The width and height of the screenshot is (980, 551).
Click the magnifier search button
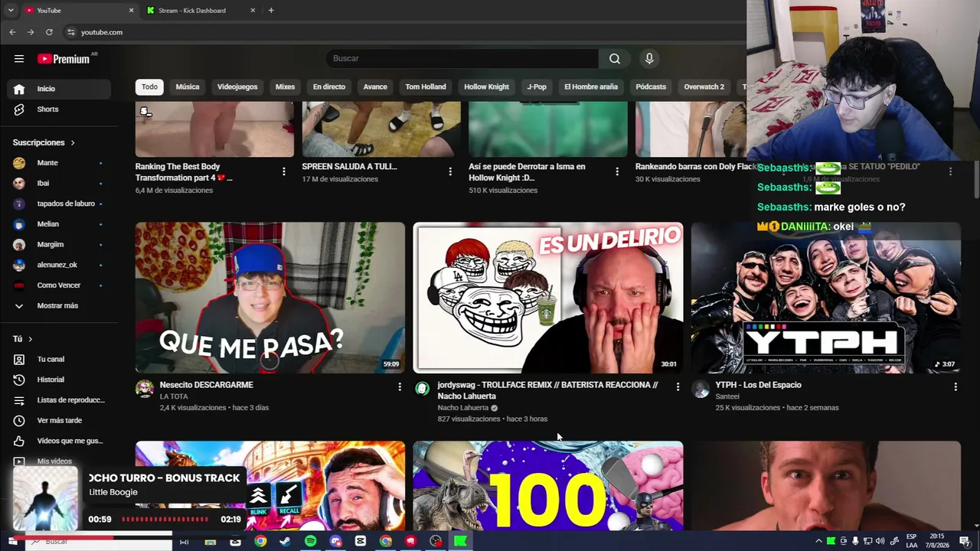[x=615, y=59]
